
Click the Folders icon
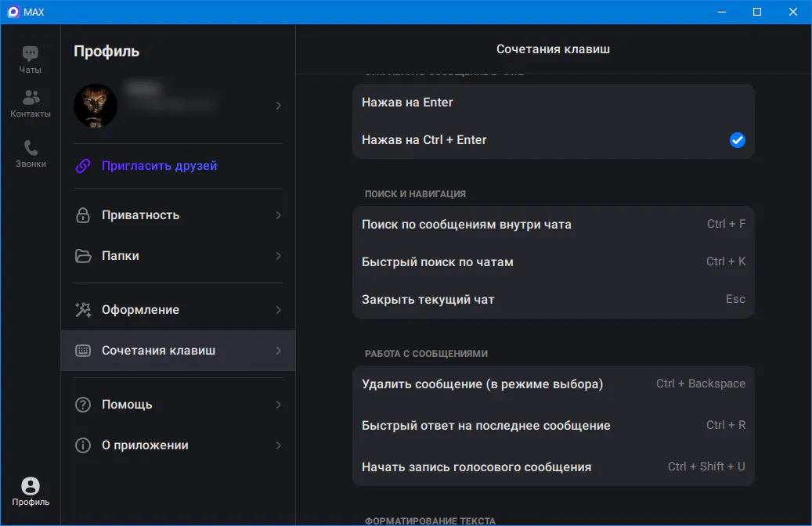click(x=83, y=256)
